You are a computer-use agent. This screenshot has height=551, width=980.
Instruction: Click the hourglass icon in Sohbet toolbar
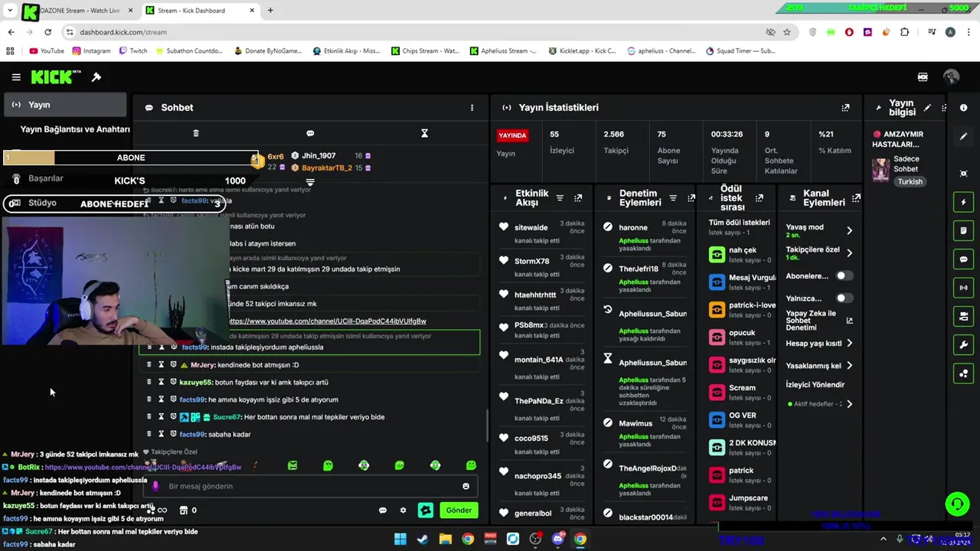pyautogui.click(x=424, y=133)
